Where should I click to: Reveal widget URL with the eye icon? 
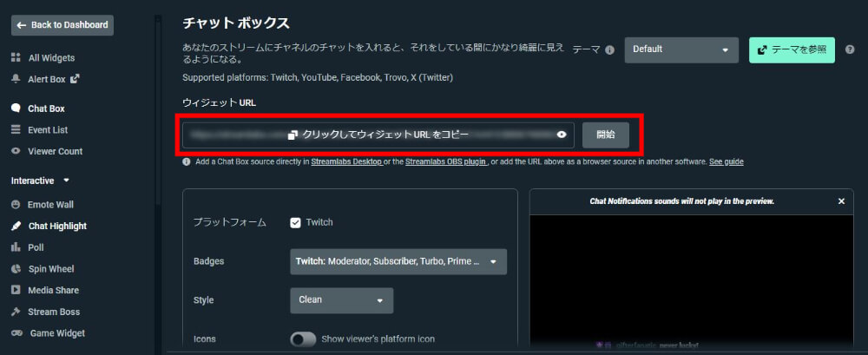(x=562, y=135)
